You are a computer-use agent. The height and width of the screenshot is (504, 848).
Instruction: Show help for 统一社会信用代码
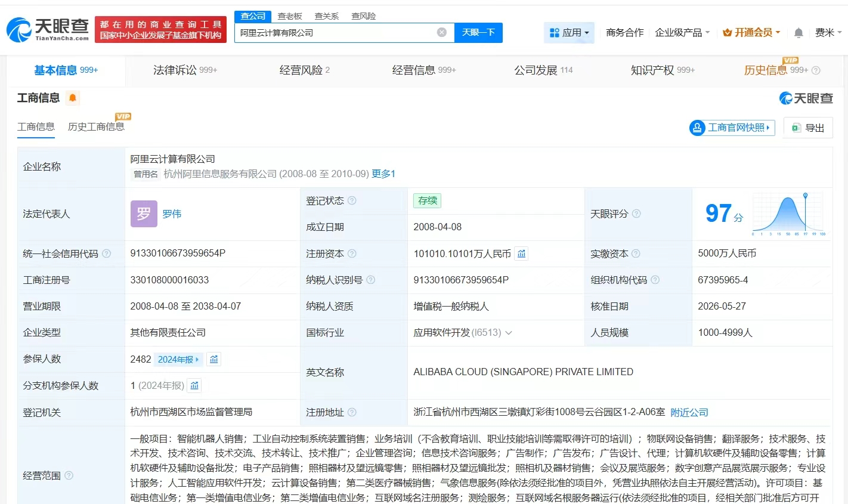106,253
